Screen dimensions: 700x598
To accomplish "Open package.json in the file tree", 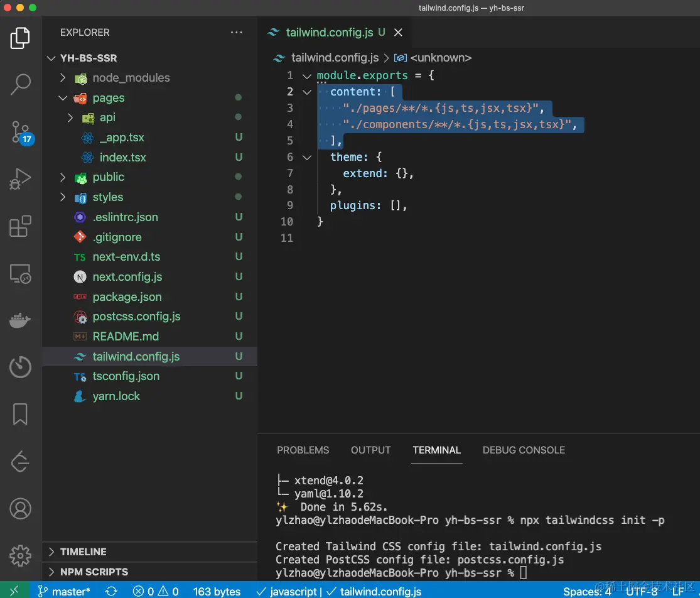I will pos(127,297).
